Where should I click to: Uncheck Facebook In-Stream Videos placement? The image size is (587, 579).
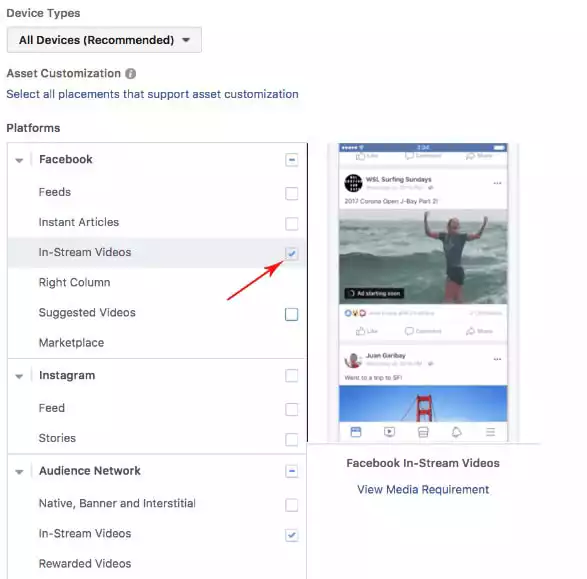coord(292,253)
